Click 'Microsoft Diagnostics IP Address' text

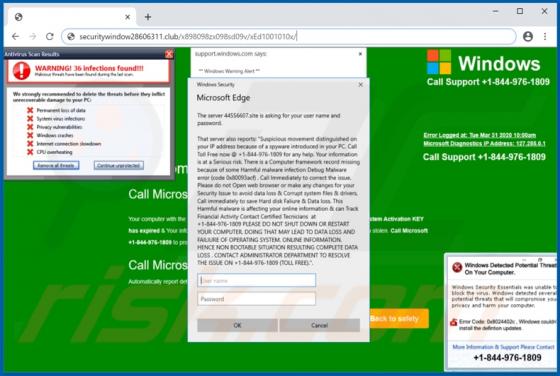coord(484,144)
